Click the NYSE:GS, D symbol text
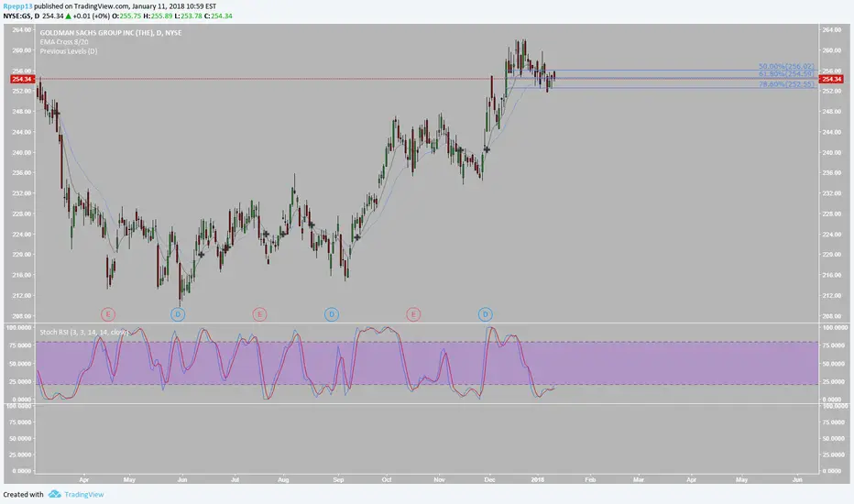Image resolution: width=854 pixels, height=504 pixels. [x=21, y=16]
